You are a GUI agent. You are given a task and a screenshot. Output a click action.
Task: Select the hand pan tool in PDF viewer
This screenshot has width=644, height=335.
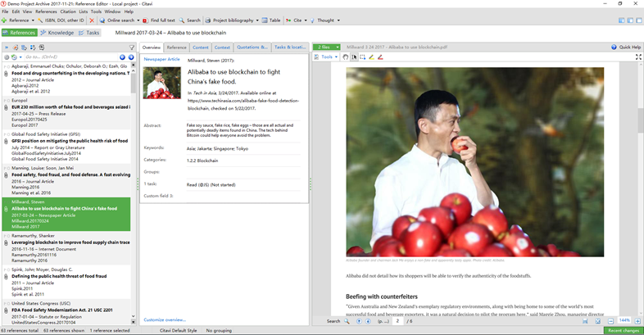pyautogui.click(x=346, y=57)
